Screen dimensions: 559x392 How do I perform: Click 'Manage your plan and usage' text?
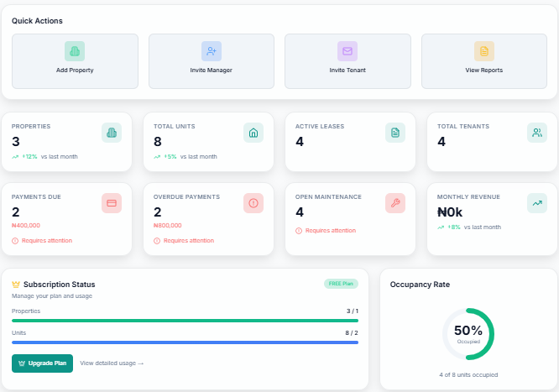pos(52,296)
